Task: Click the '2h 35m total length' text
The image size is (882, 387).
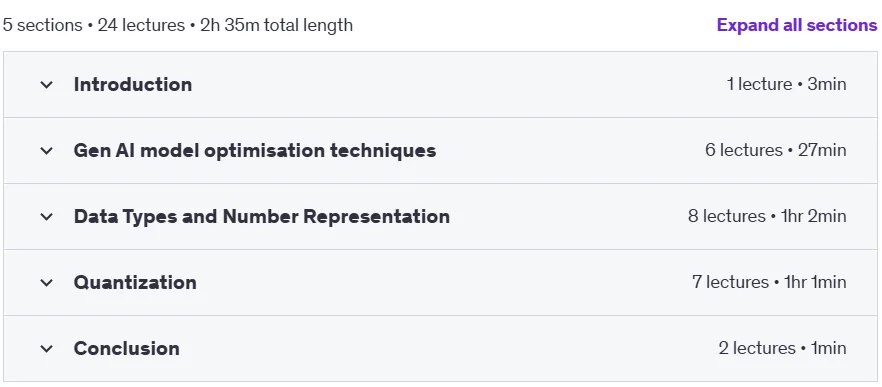Action: [x=277, y=25]
